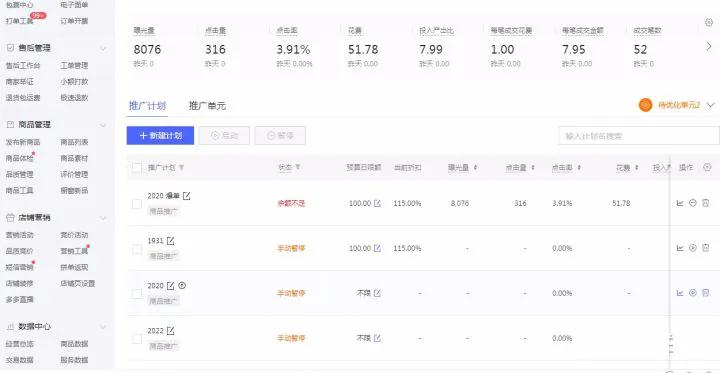
Task: Show next metrics with right arrow
Action: [x=709, y=46]
